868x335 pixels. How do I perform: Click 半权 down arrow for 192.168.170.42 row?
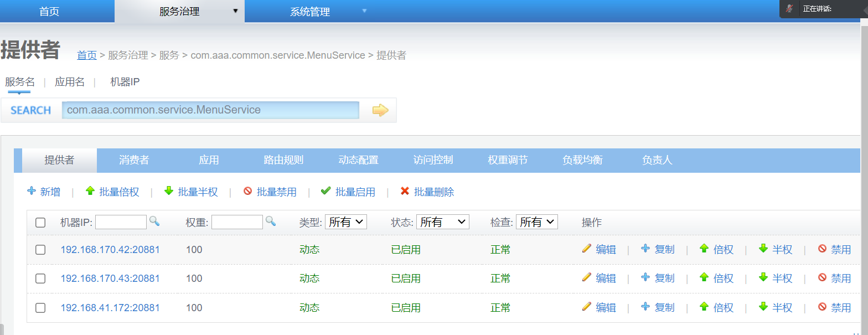763,249
